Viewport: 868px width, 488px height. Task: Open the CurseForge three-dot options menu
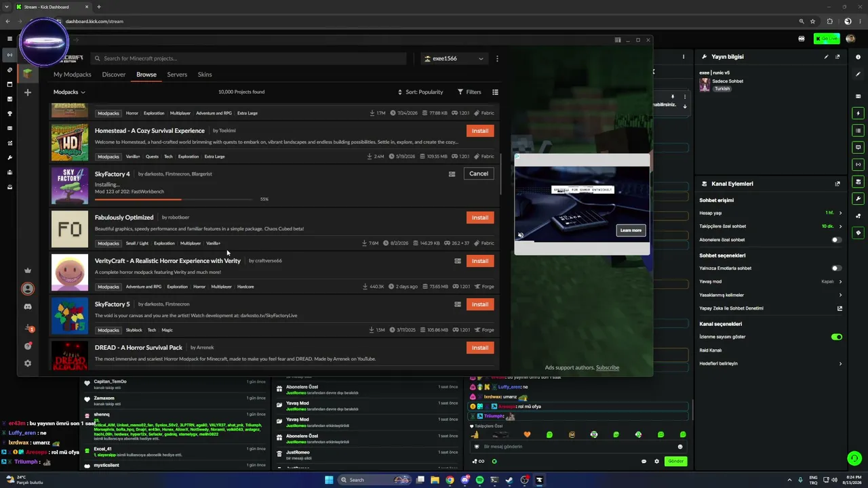497,58
